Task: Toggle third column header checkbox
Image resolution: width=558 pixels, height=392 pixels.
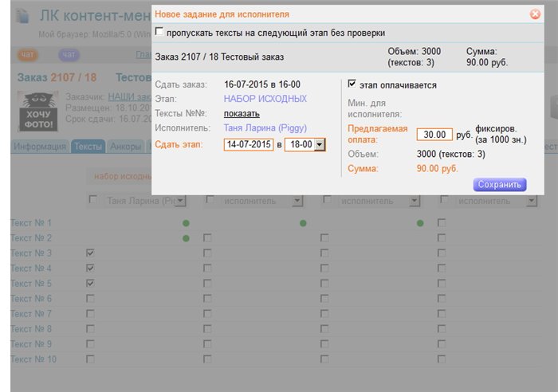Action: pyautogui.click(x=327, y=199)
